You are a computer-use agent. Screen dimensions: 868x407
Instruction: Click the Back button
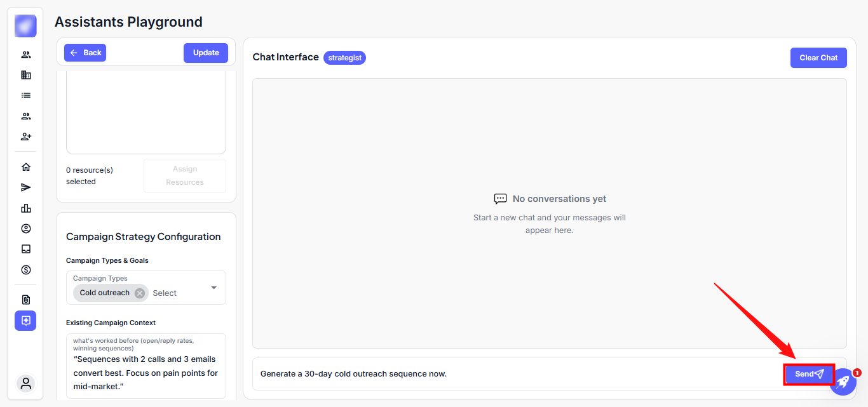(x=85, y=53)
